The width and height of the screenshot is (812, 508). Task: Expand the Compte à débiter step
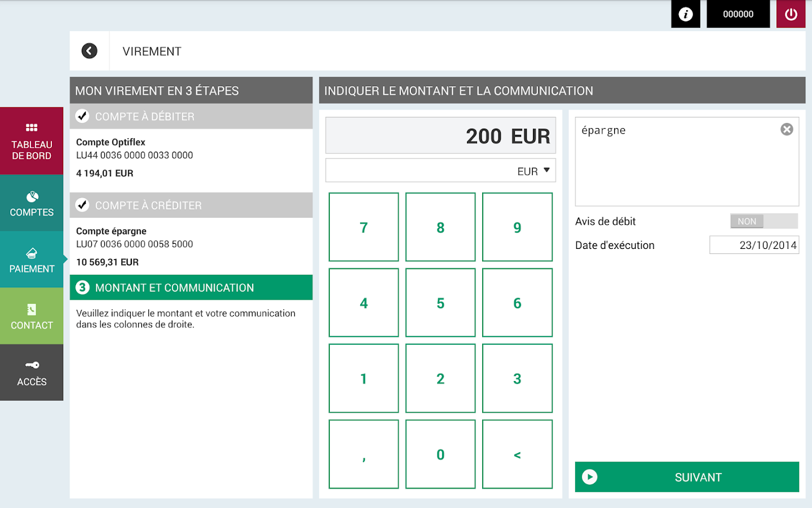191,116
